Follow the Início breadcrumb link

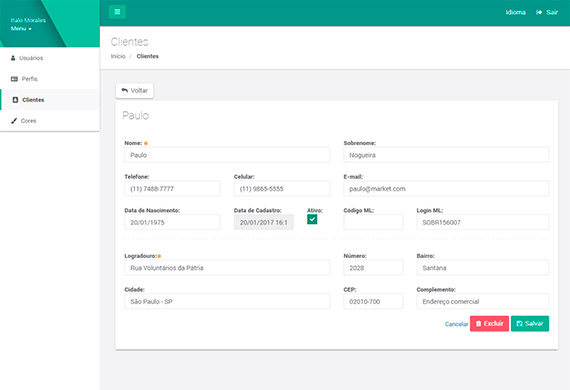click(118, 56)
